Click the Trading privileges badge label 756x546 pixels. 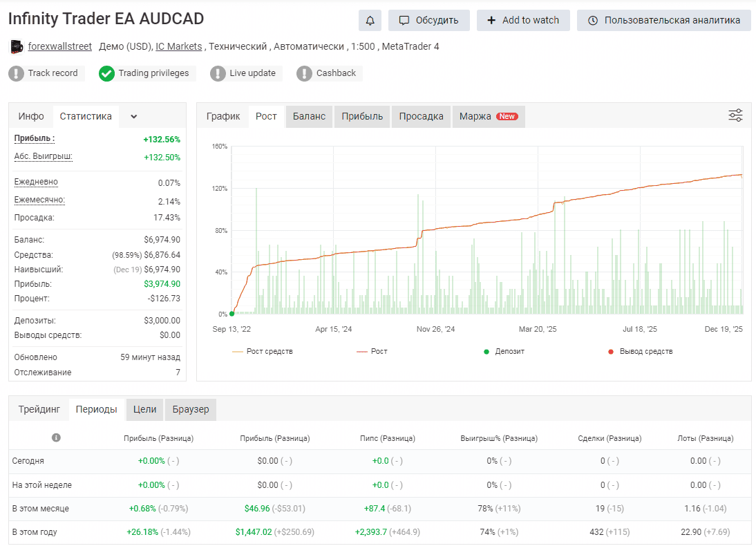[154, 73]
